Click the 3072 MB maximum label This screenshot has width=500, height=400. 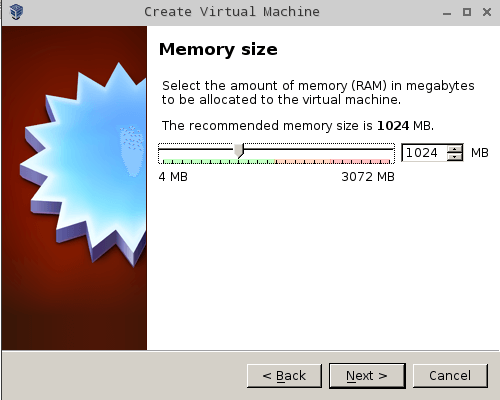368,177
